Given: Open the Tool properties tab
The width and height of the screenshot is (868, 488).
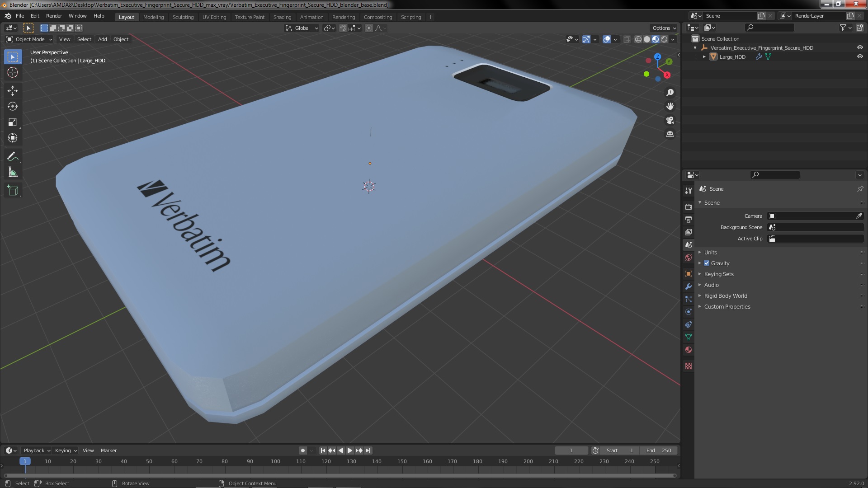Looking at the screenshot, I should (x=689, y=191).
